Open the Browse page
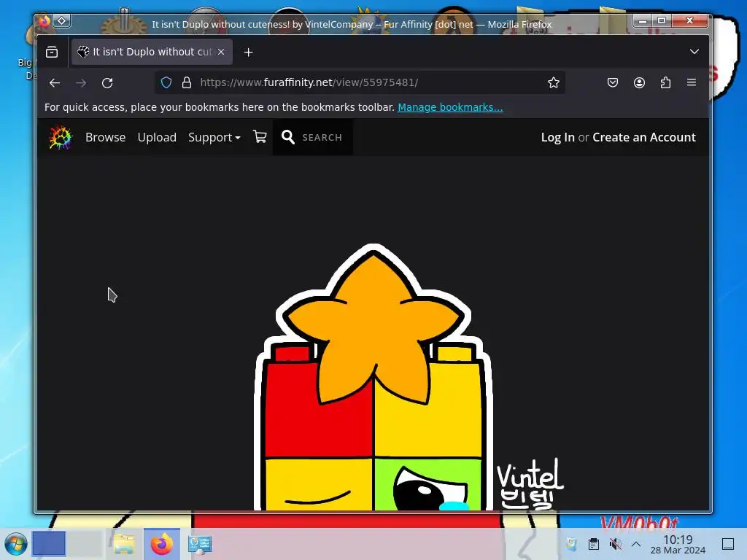The image size is (747, 560). [x=105, y=137]
